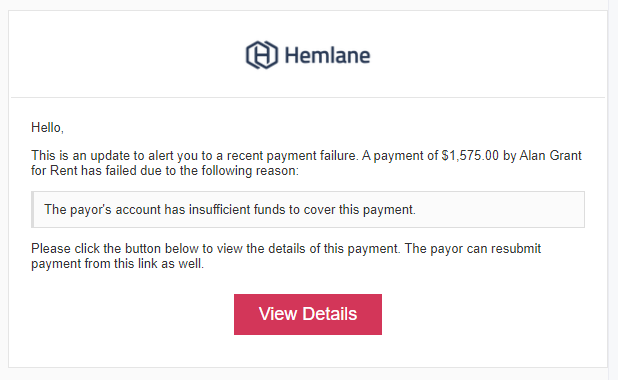Click the Hemlane wordmark text
Screen dimensions: 618x380
pos(328,56)
